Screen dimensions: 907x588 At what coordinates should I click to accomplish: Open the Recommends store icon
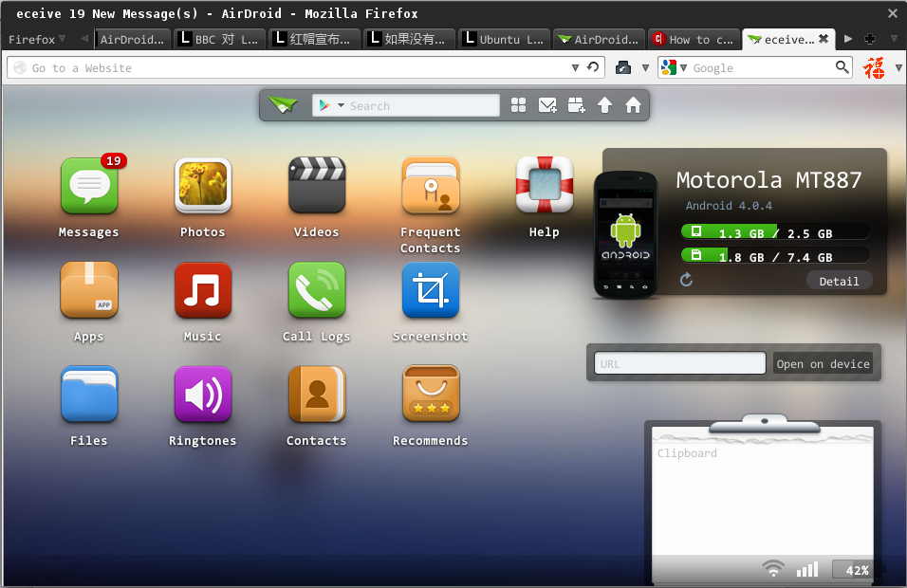[431, 394]
